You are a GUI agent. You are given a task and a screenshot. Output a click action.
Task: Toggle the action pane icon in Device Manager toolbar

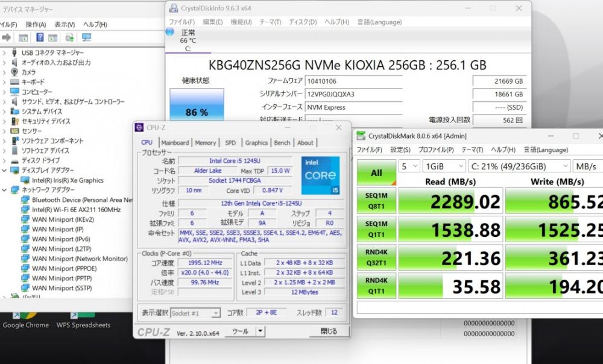tap(52, 37)
